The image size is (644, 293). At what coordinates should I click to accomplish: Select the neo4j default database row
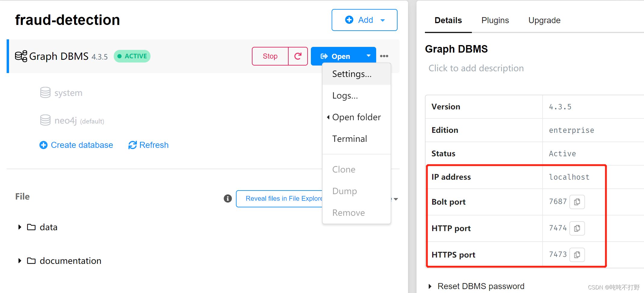pyautogui.click(x=72, y=121)
